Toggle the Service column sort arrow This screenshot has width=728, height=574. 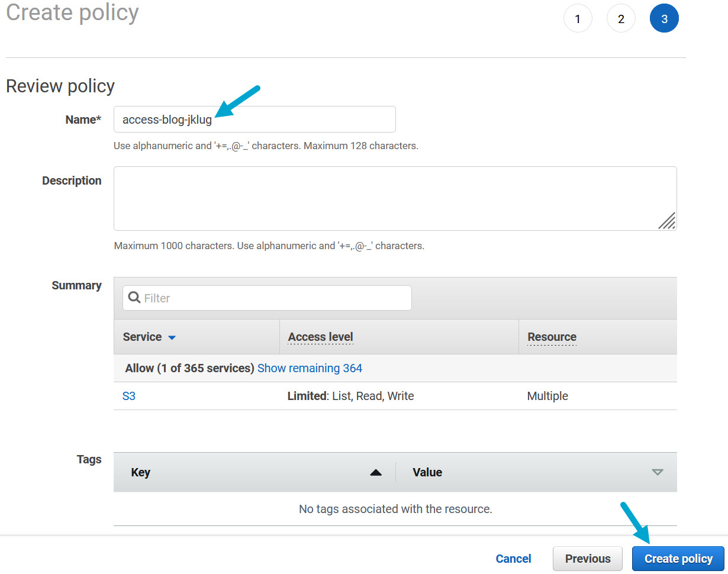pos(172,337)
